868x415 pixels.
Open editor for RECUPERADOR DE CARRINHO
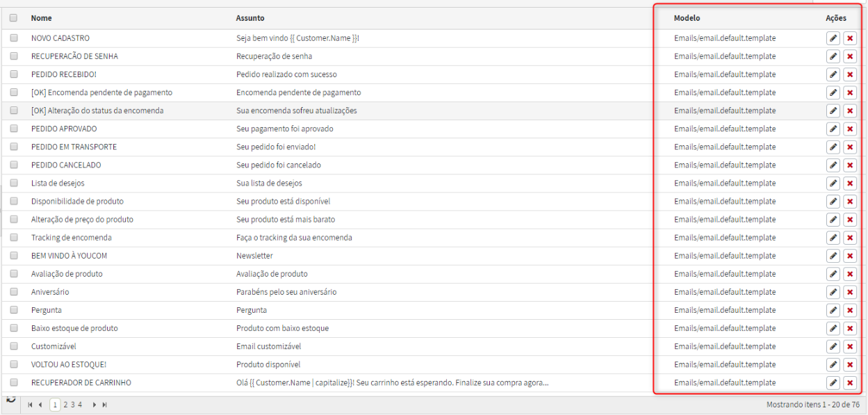[833, 383]
